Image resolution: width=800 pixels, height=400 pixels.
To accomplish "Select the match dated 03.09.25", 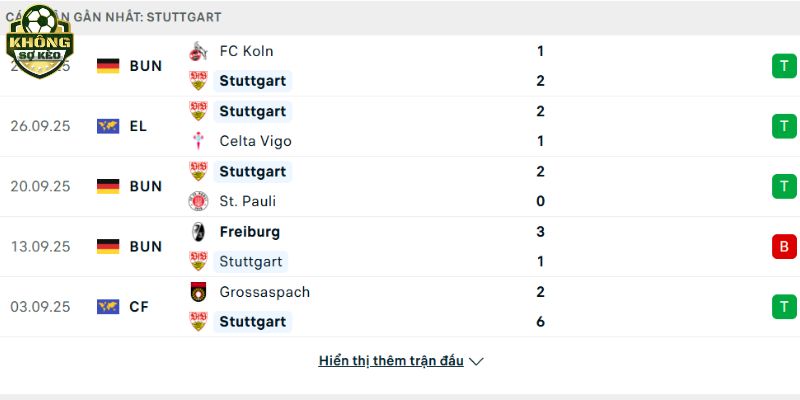I will click(x=40, y=306).
